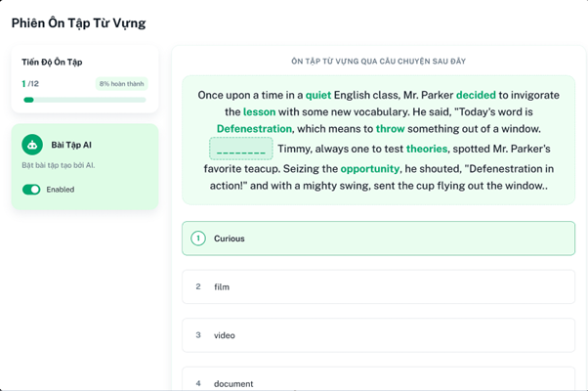Screen dimensions: 588x391
Task: Pick the answer option video
Action: [378, 335]
